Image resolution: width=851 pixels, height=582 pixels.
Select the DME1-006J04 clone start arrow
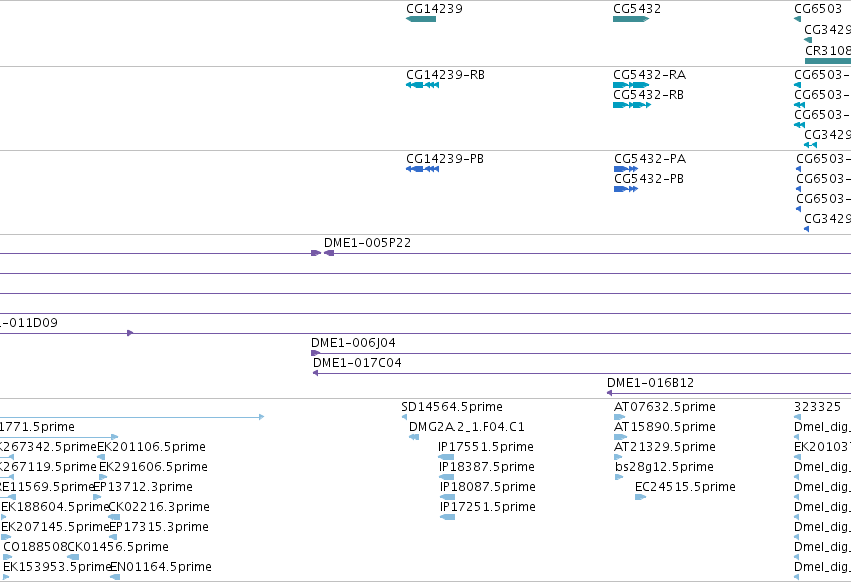click(315, 353)
